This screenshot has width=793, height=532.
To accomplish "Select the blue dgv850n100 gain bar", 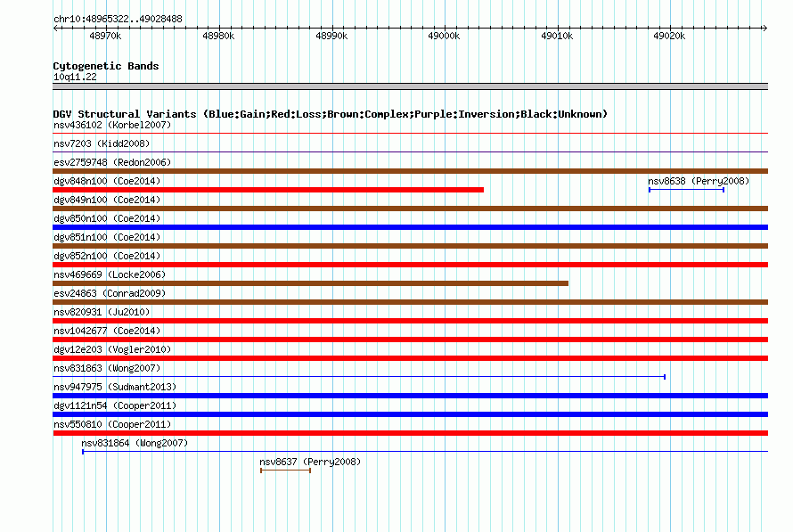I will click(410, 227).
